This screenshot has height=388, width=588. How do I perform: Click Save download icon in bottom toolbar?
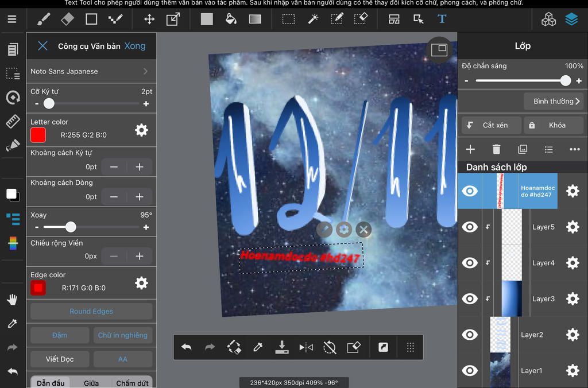[x=281, y=347]
